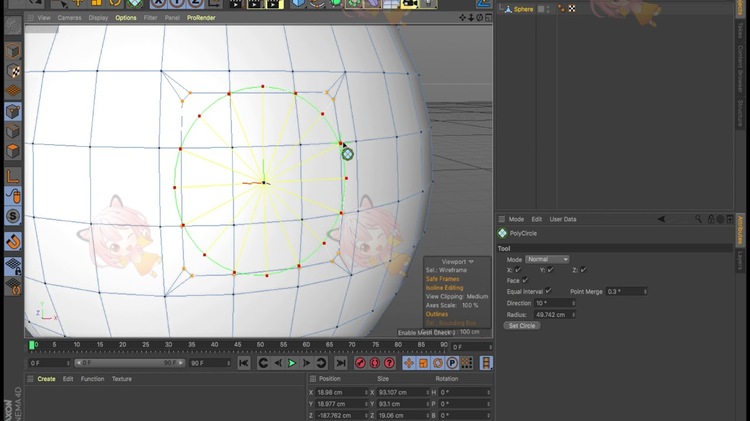Screen dimensions: 750x421
Task: Step to next frame
Action: [307, 363]
